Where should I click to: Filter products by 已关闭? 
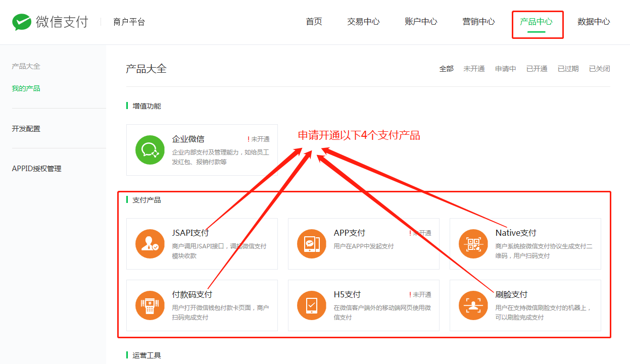click(x=599, y=69)
